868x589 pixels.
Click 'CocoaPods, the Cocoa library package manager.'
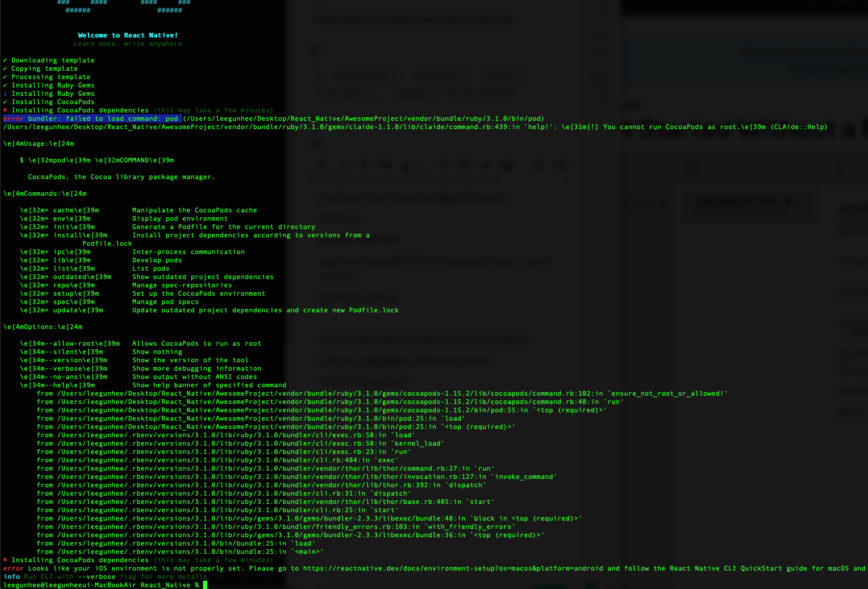(x=121, y=177)
